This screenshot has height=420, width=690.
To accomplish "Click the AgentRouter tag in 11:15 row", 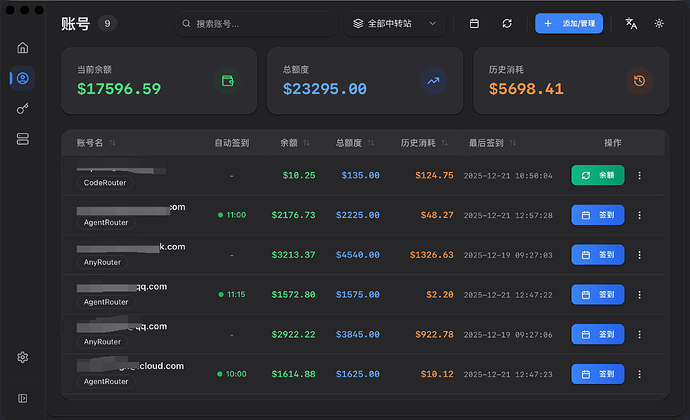I will tap(106, 302).
